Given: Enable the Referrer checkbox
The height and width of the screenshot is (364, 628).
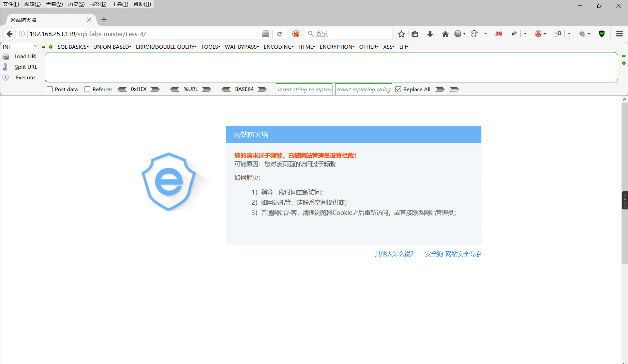Looking at the screenshot, I should 87,89.
